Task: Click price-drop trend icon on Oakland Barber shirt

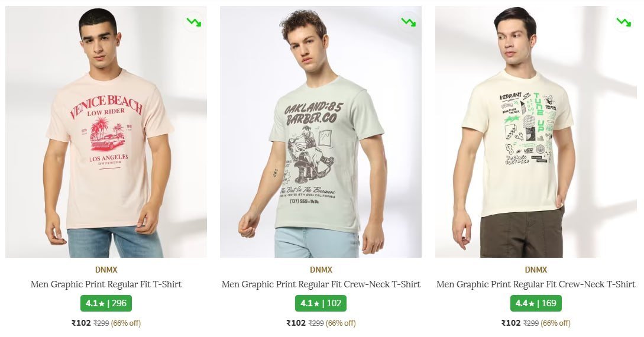Action: tap(408, 22)
